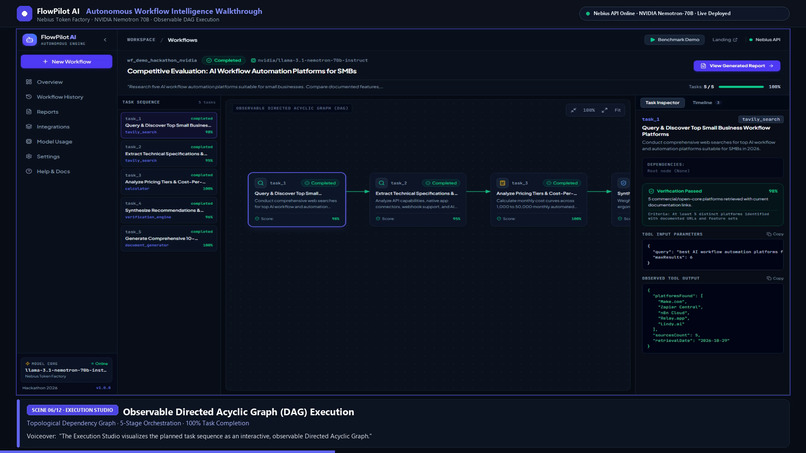
Task: Click the FlowPilot AI sidebar logo icon
Action: tap(29, 40)
